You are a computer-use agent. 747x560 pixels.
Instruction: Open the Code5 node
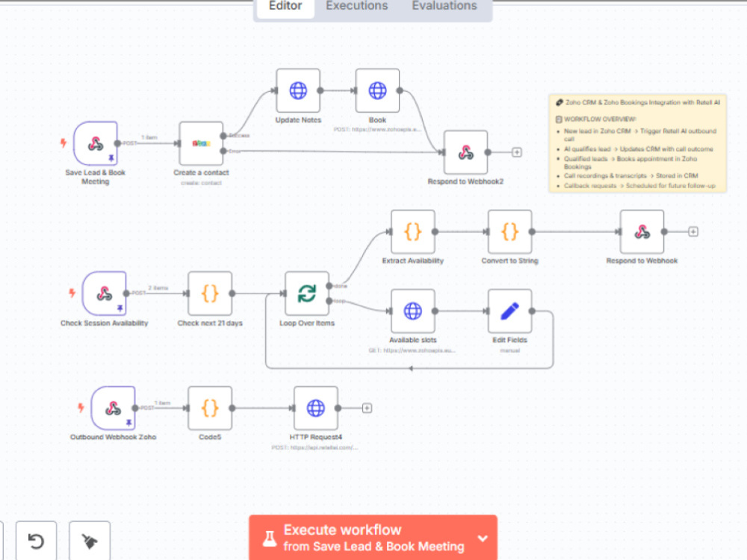tap(210, 408)
